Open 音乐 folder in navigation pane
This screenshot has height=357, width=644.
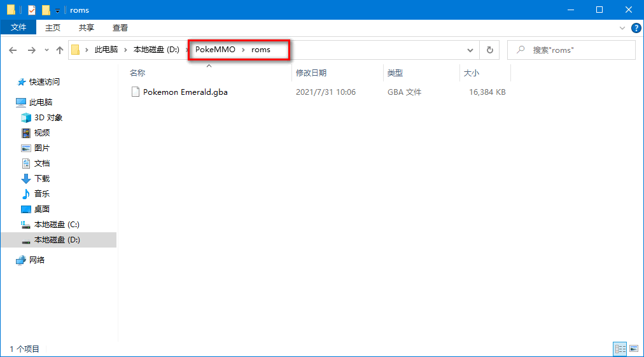[x=41, y=194]
